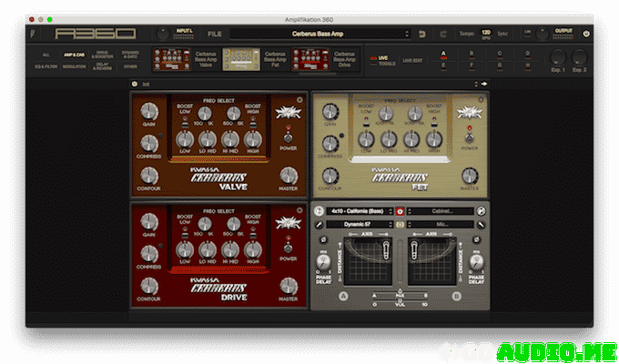Click the red power icon beside the 4x10 cabinet
619x364 pixels.
[x=398, y=211]
